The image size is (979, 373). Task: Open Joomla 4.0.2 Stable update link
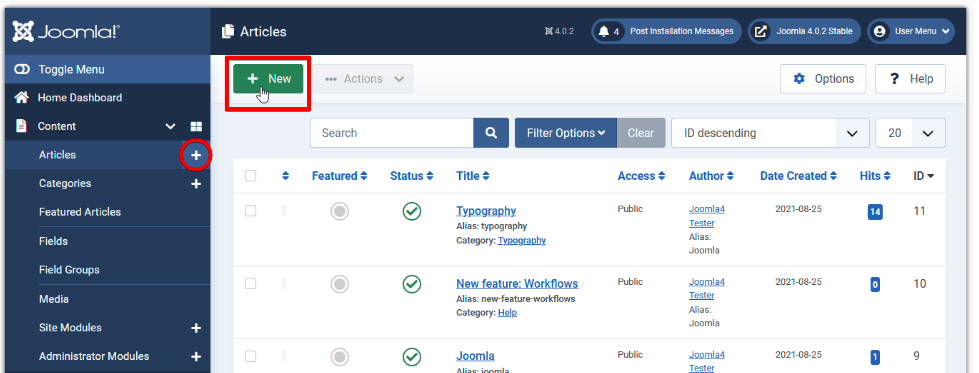click(x=804, y=31)
